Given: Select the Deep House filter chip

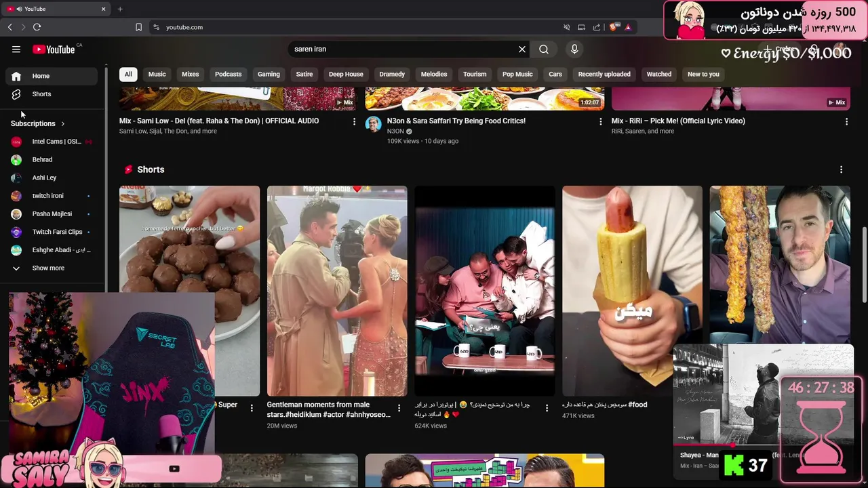Looking at the screenshot, I should click(x=346, y=75).
